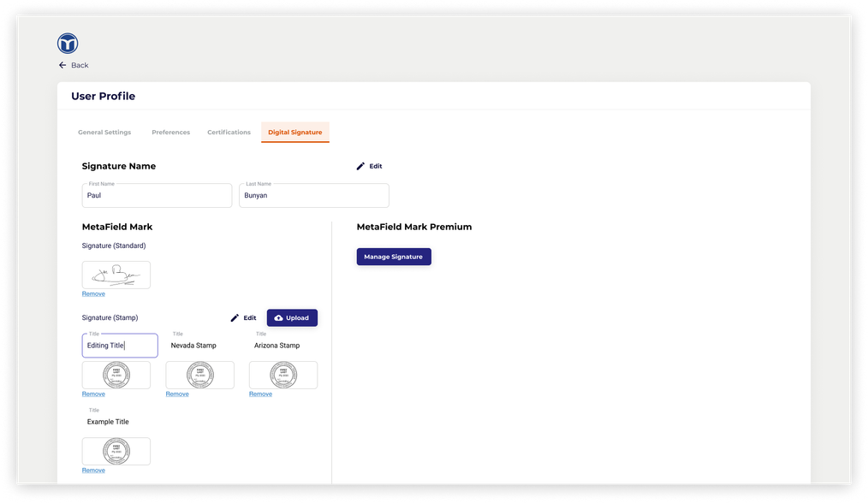
Task: Select the Example Title stamp thumbnail
Action: tap(116, 451)
